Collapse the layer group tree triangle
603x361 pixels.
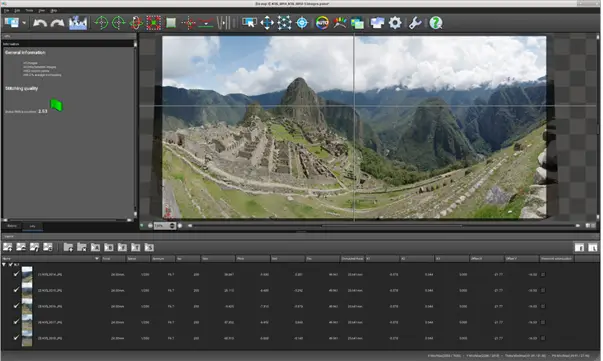point(4,265)
